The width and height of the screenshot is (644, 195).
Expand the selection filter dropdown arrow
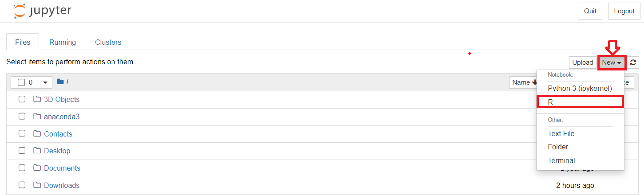(x=45, y=82)
